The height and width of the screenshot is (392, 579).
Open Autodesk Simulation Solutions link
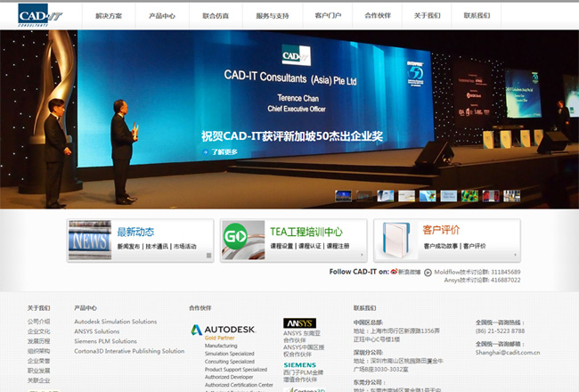point(116,322)
